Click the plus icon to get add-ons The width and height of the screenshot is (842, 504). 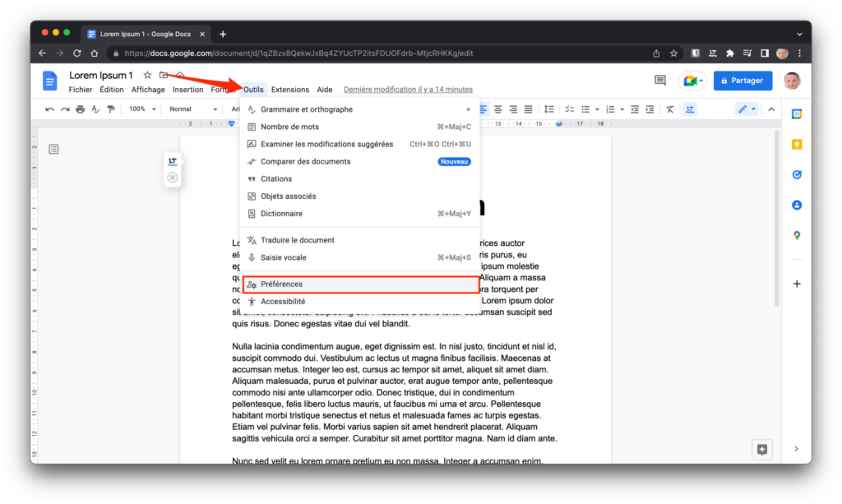(x=797, y=284)
